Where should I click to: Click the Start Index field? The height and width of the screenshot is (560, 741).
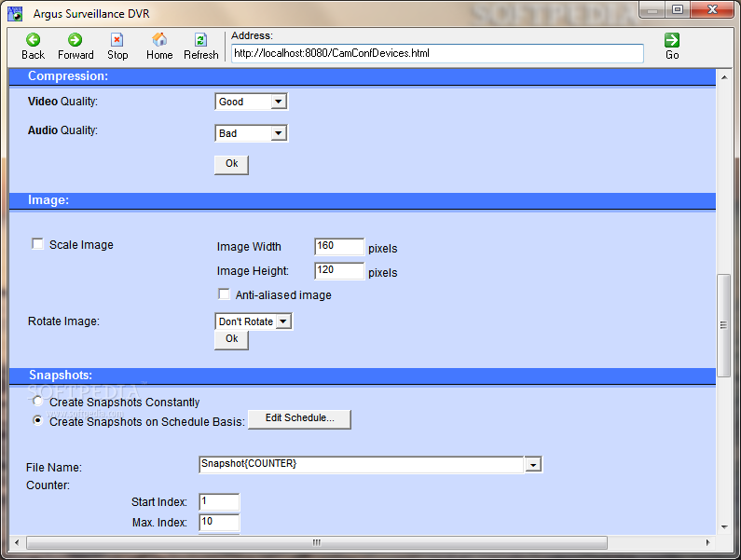click(219, 501)
